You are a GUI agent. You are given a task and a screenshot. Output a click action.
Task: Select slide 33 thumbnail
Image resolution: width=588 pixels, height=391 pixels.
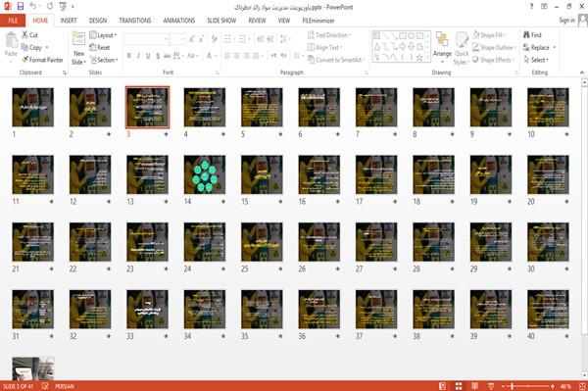tap(147, 310)
